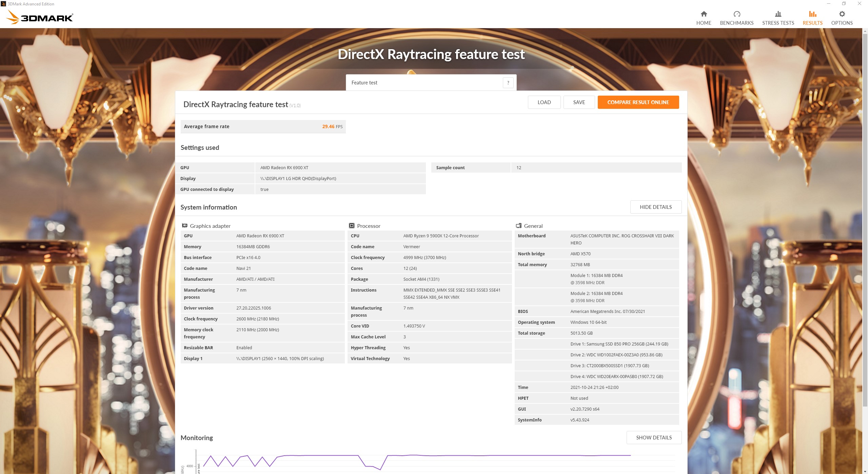The height and width of the screenshot is (474, 868).
Task: Click HPET Not used value
Action: (x=579, y=398)
